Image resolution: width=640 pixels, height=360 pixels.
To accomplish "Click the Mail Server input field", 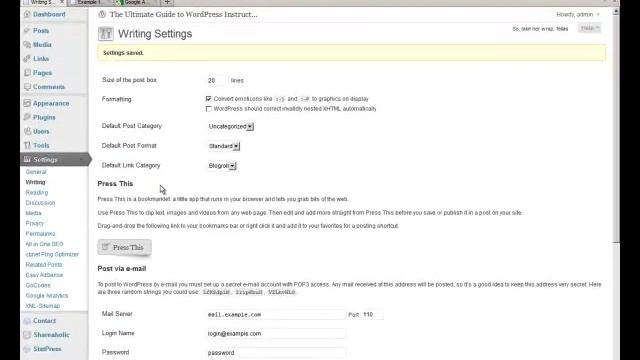I will [276, 315].
